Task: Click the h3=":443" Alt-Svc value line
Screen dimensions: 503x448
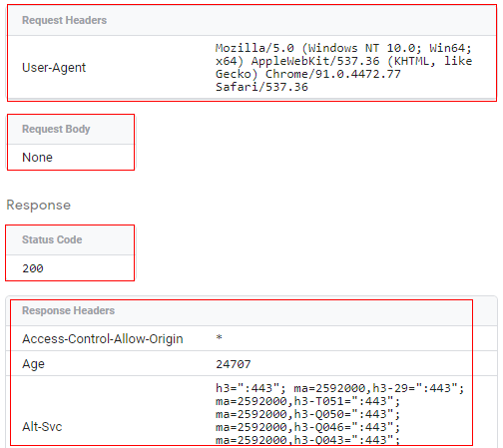Action: (x=339, y=388)
